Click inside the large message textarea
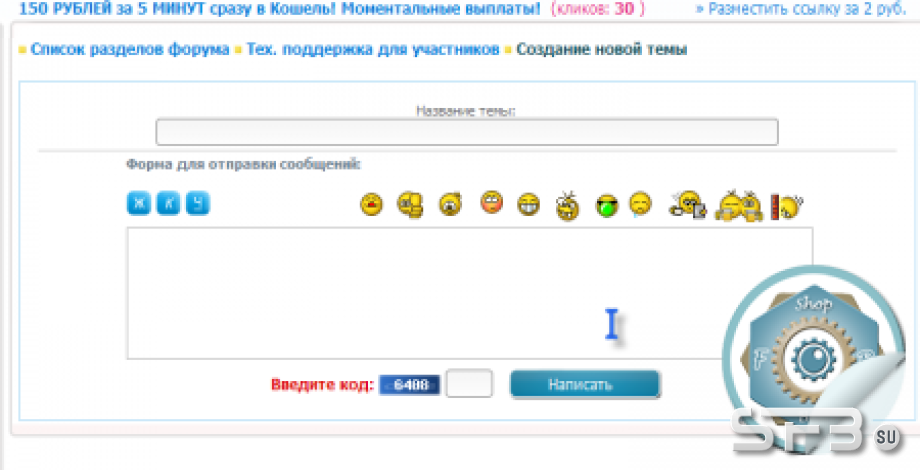The image size is (920, 470). (469, 293)
